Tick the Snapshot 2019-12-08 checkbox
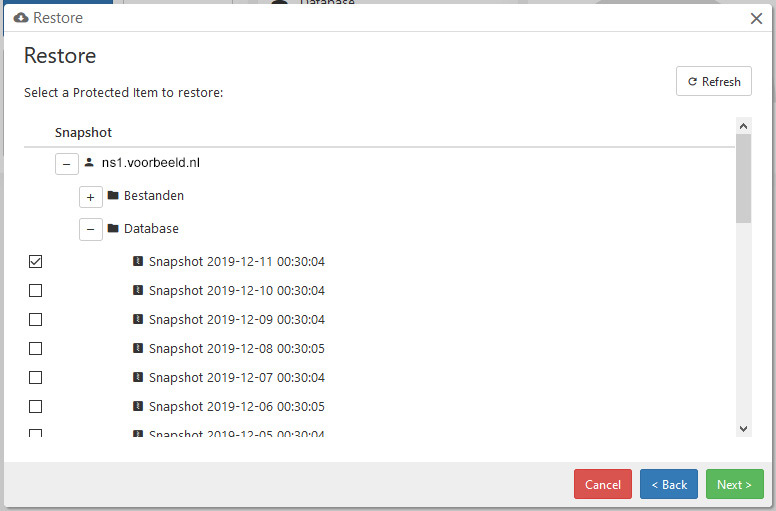The image size is (776, 511). click(x=36, y=348)
